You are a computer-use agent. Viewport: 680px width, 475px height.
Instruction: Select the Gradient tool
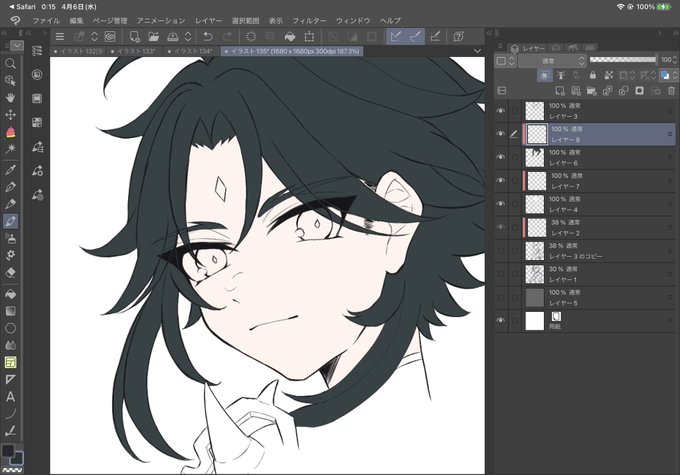10,311
